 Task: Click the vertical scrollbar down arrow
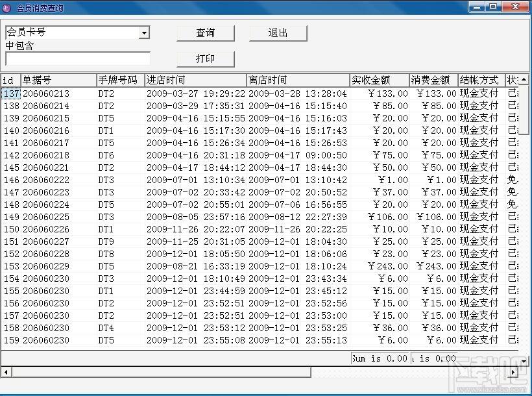coord(524,361)
